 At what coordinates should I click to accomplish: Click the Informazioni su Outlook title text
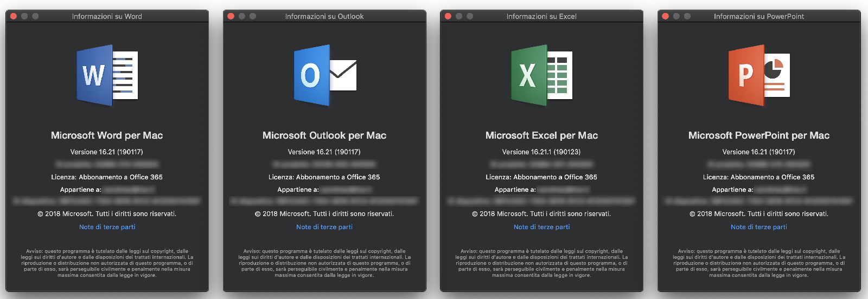pyautogui.click(x=324, y=16)
